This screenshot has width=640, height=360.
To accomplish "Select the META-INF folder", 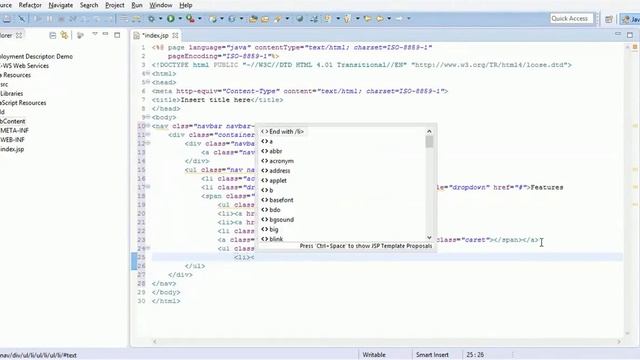I will (14, 131).
